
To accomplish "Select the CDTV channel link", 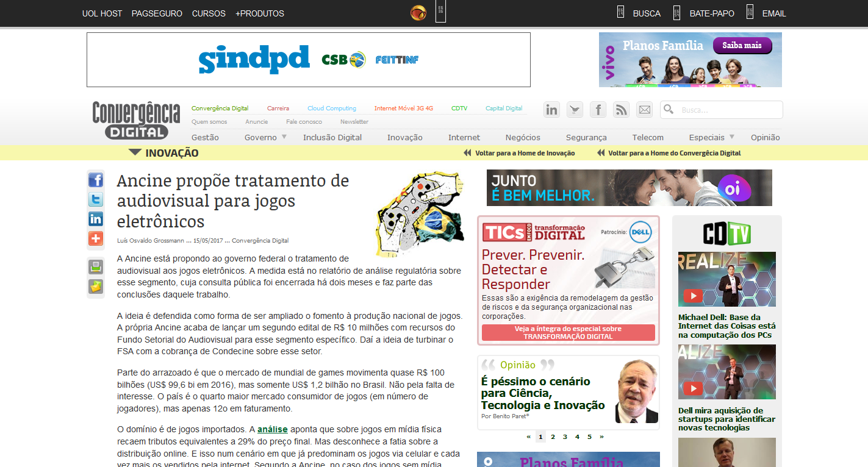I will click(x=459, y=109).
